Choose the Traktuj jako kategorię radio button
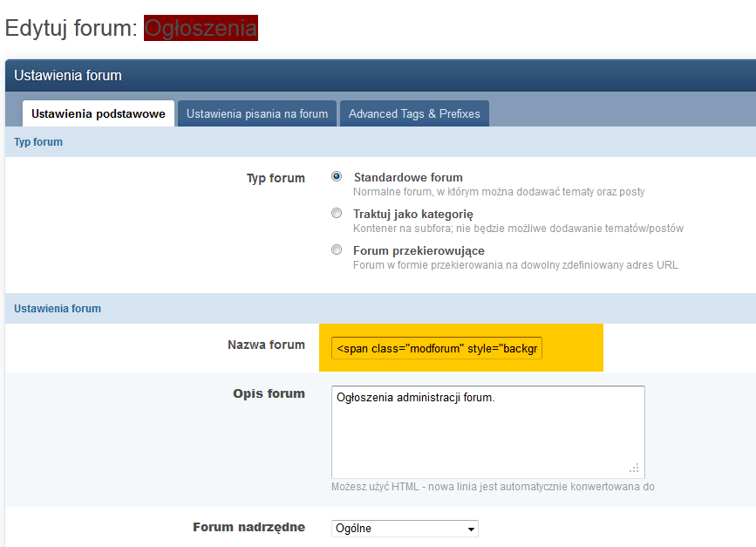The image size is (756, 547). pyautogui.click(x=337, y=213)
